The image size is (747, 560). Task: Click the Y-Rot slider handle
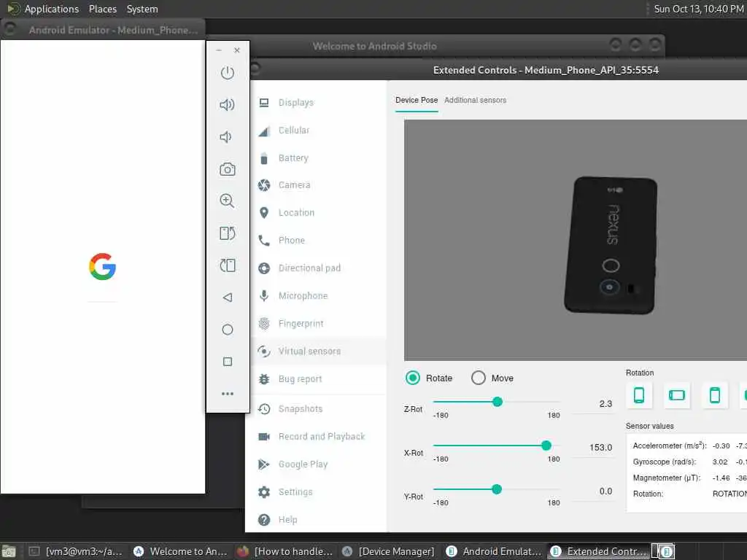[x=496, y=489]
